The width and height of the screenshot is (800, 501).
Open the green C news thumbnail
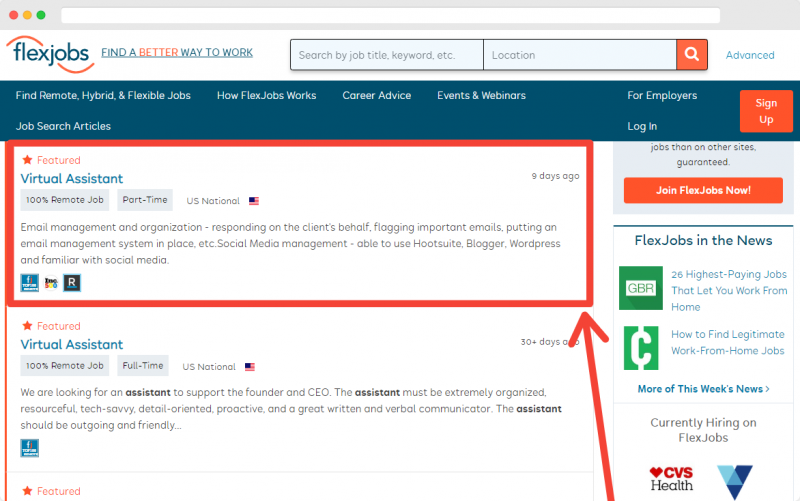pyautogui.click(x=641, y=348)
